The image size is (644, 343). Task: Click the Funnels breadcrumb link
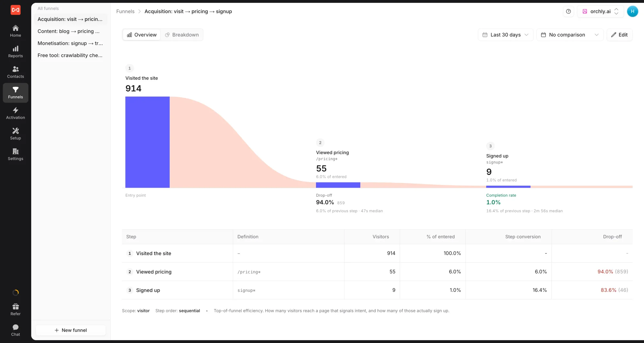(x=125, y=12)
